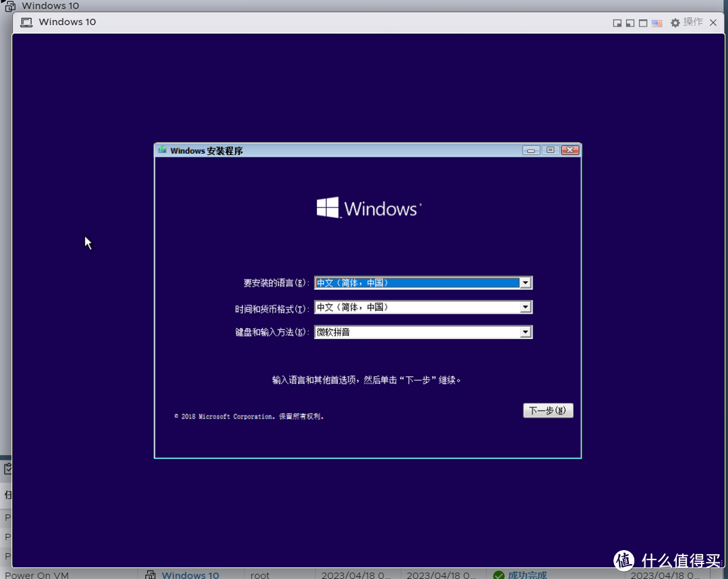Click the instruction text about 下一步 继续
728x579 pixels.
tap(366, 380)
